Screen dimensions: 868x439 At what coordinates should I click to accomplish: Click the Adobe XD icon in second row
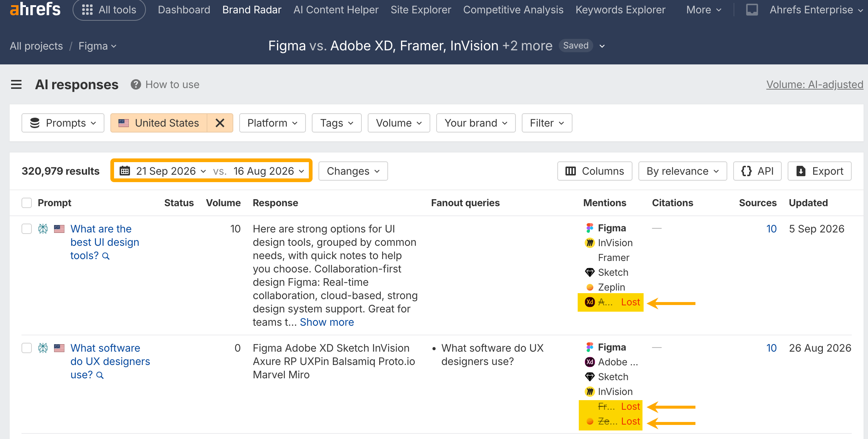tap(590, 362)
